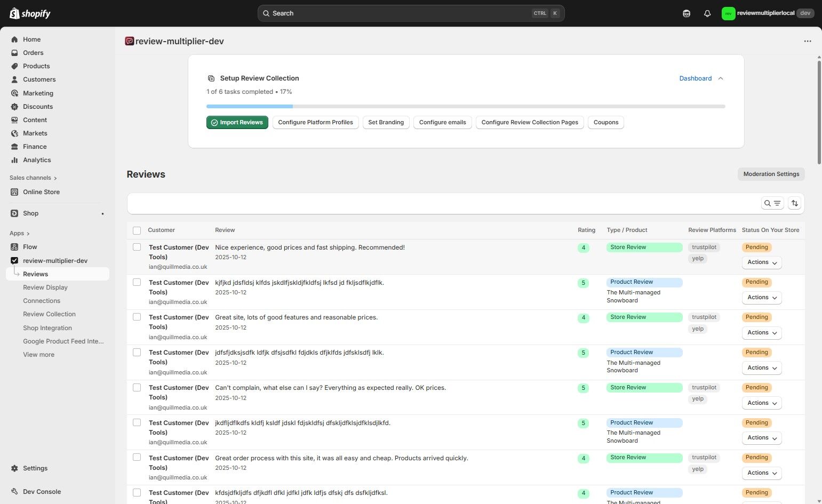This screenshot has height=504, width=822.
Task: Go to Review Display in the sidebar
Action: pyautogui.click(x=45, y=287)
